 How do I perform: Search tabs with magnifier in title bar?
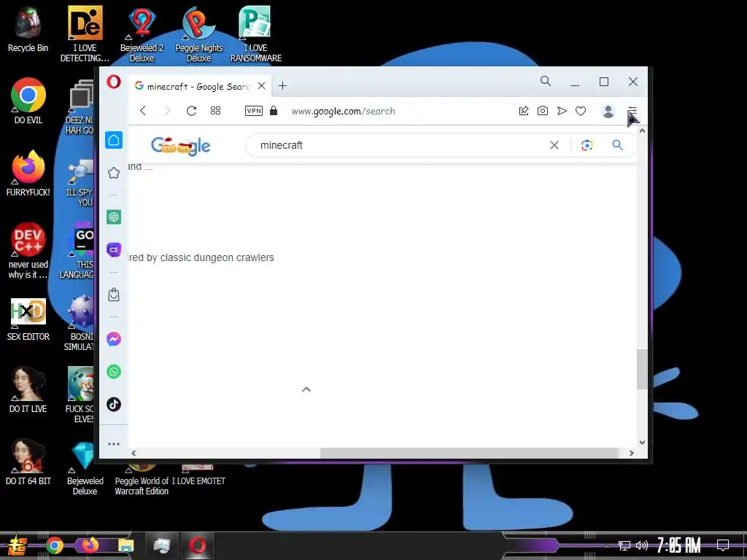(546, 82)
